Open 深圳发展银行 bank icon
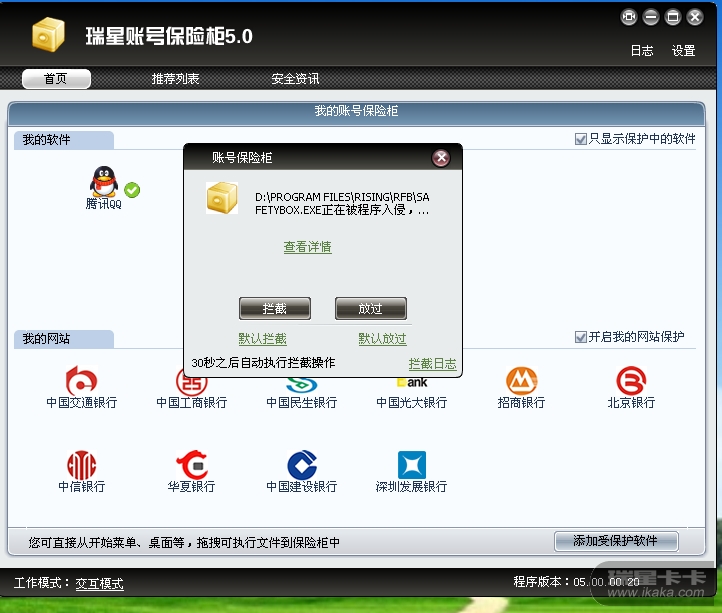This screenshot has height=613, width=722. [x=412, y=465]
